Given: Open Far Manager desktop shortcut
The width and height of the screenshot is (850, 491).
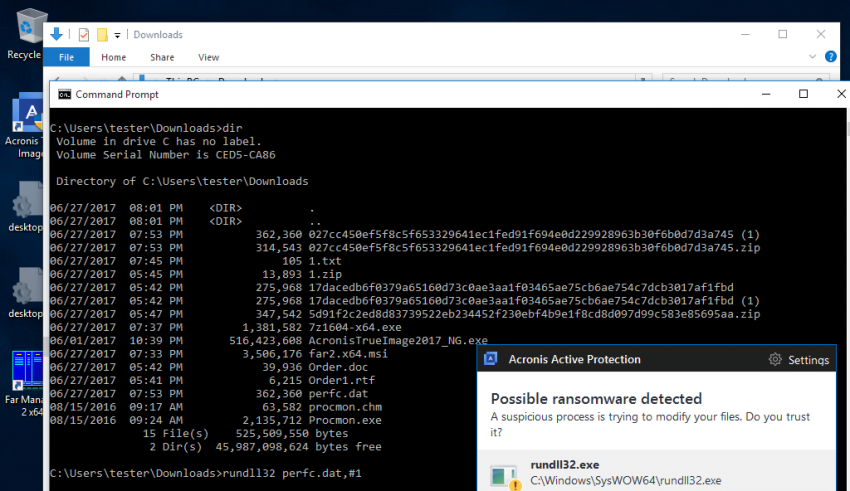Looking at the screenshot, I should pyautogui.click(x=26, y=384).
